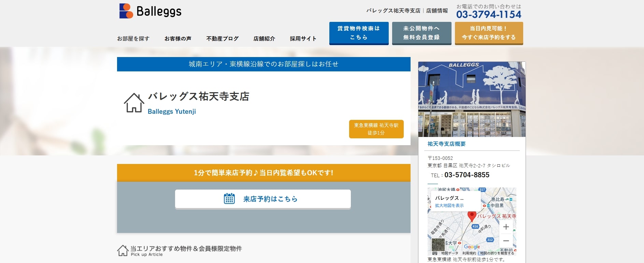
Task: Open the 店舗紹介 menu item
Action: point(264,39)
